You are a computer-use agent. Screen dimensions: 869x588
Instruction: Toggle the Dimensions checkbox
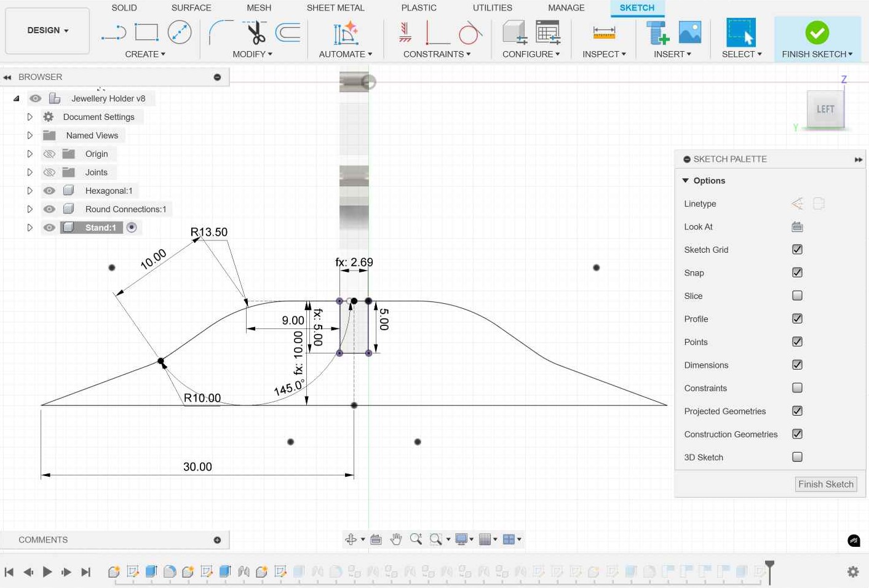797,365
